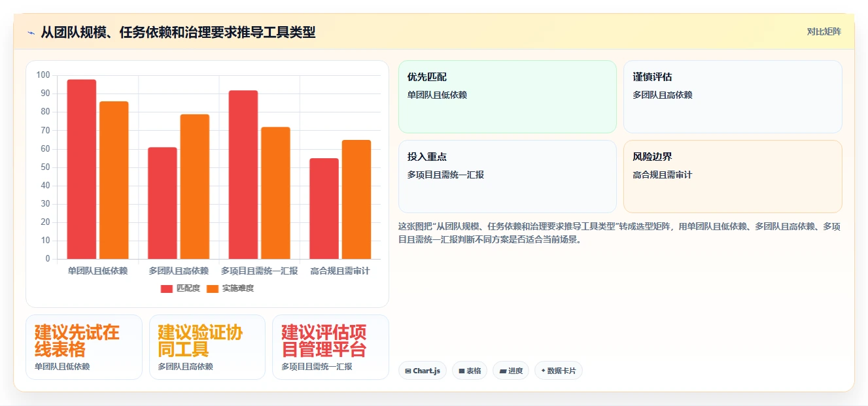Click the title 从团队规模、任务依赖和治理要求推导工具类型
Screen dimensions: 868x406
(178, 32)
